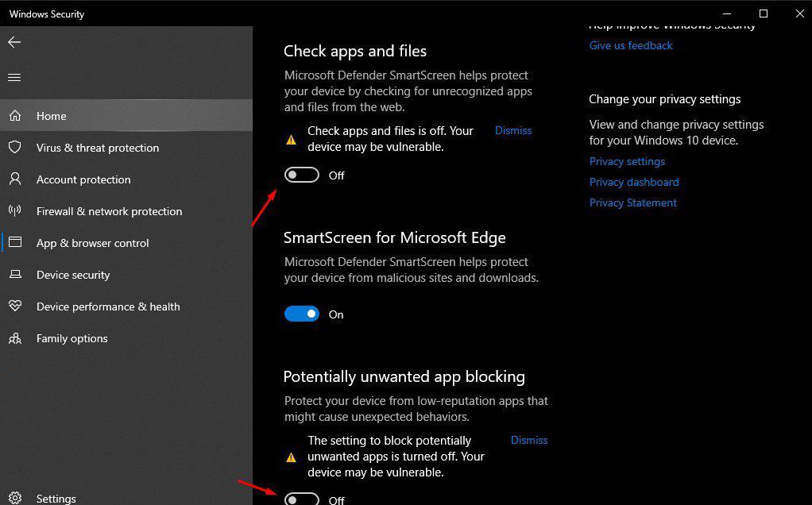Viewport: 812px width, 505px height.
Task: Click the Device security laptop icon
Action: [15, 274]
